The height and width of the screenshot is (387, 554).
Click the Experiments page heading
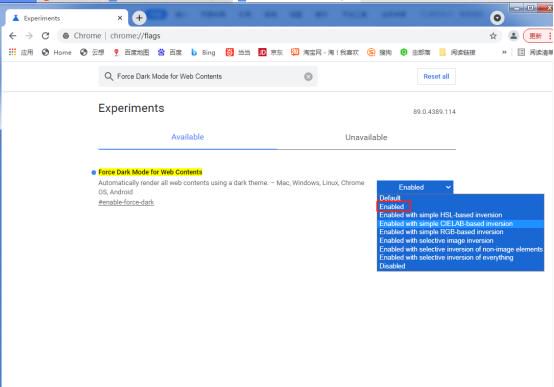coord(131,108)
